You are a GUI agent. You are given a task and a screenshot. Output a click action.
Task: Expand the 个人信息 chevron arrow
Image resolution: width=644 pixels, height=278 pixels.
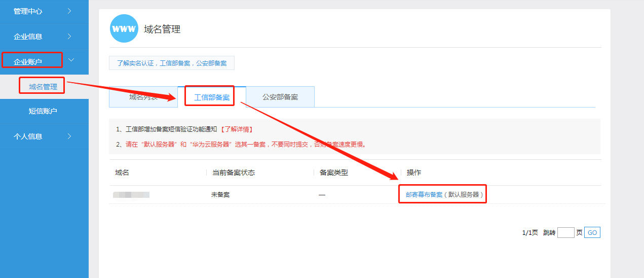[69, 136]
